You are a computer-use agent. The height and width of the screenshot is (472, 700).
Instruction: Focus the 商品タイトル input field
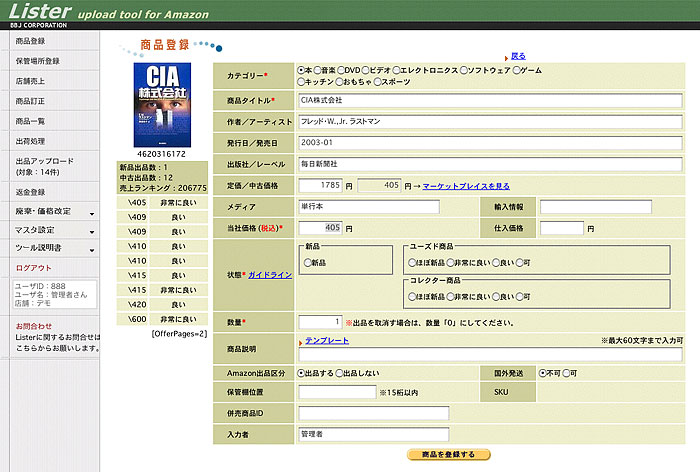(490, 100)
